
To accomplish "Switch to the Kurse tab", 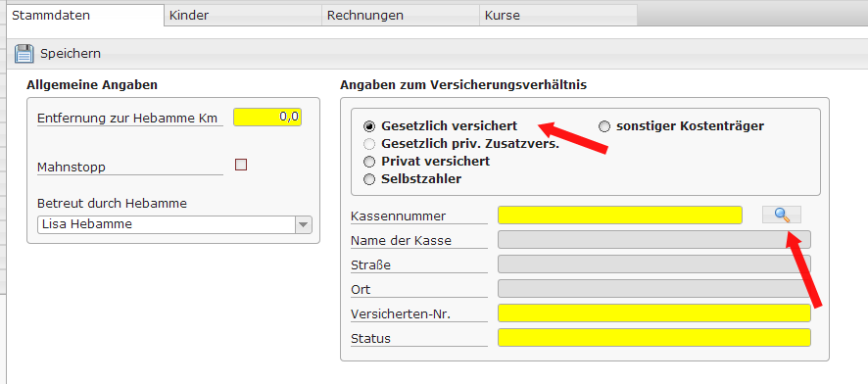I will [x=558, y=15].
